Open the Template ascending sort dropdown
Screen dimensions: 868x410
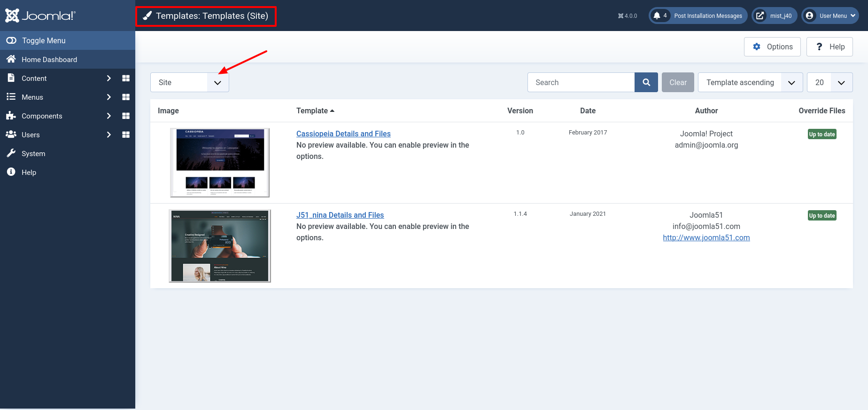[x=751, y=82]
